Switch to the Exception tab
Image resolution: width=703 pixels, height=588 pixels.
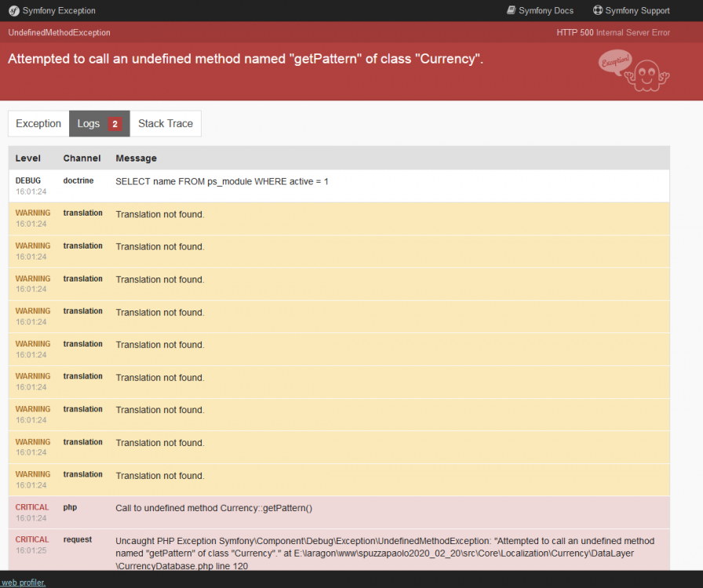click(x=38, y=123)
